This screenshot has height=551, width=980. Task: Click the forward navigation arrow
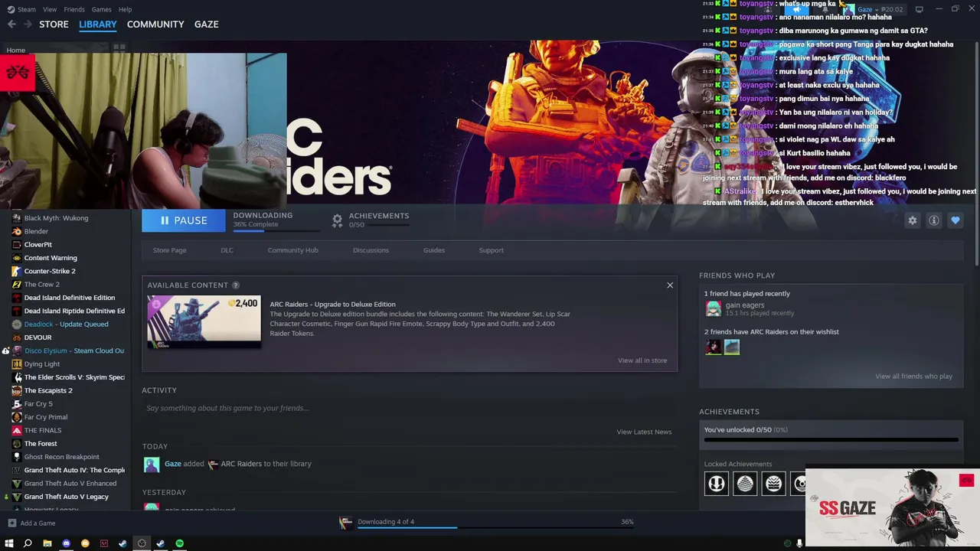pos(28,24)
